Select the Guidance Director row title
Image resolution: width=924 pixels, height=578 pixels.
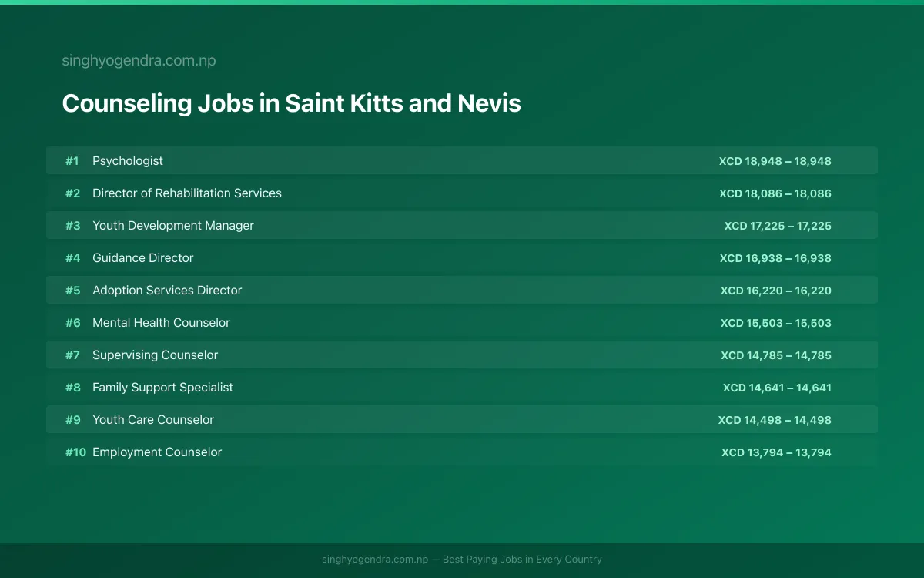tap(143, 258)
